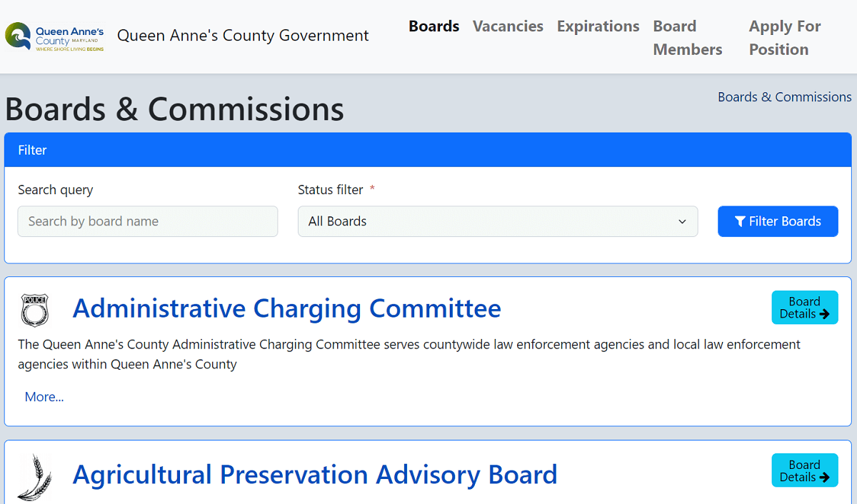Image resolution: width=857 pixels, height=504 pixels.
Task: Expand the Administrative Charging Committee description with More...
Action: click(44, 396)
